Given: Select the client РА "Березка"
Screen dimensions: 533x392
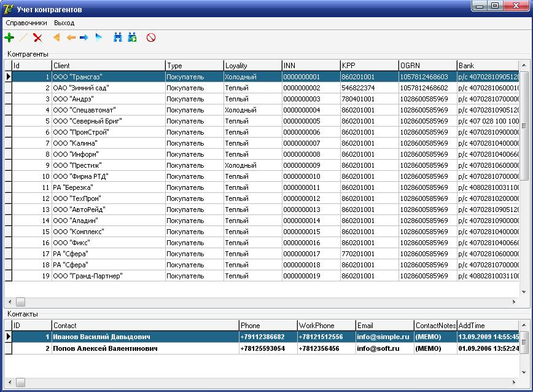Looking at the screenshot, I should pyautogui.click(x=109, y=187).
